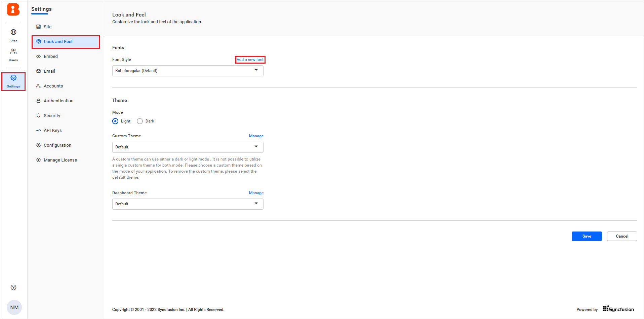644x319 pixels.
Task: Click the Settings gear icon
Action: tap(13, 78)
